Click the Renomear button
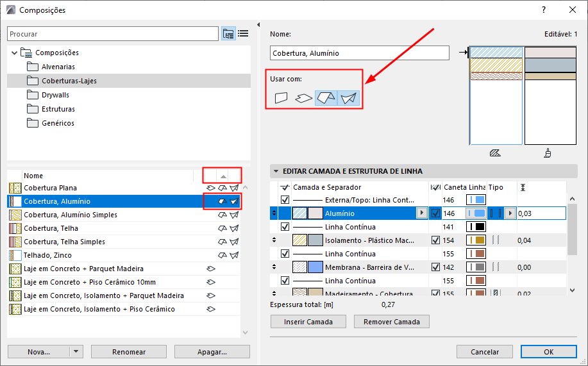 129,352
